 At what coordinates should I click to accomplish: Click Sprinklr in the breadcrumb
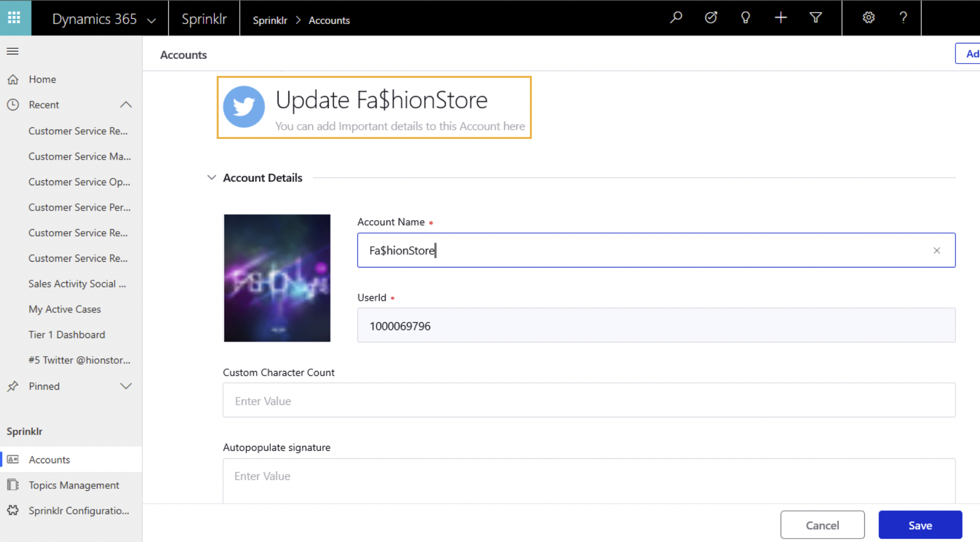(270, 20)
